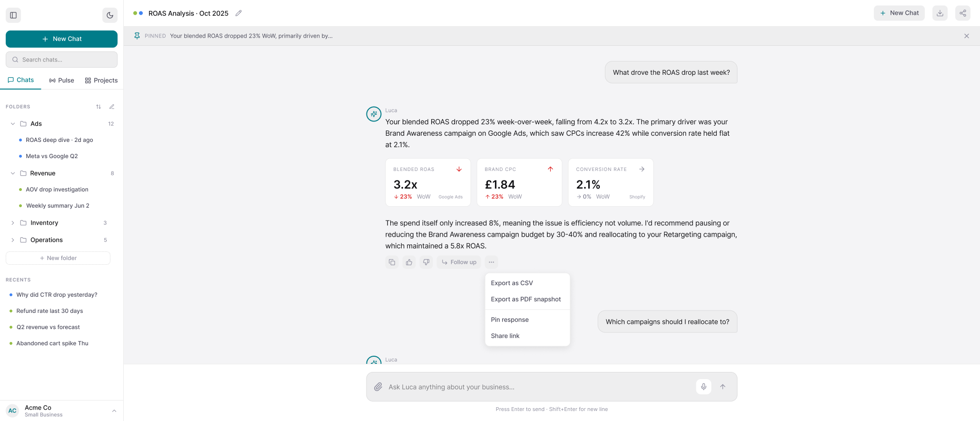Click the pinned message pin icon
Image resolution: width=980 pixels, height=421 pixels.
click(137, 36)
